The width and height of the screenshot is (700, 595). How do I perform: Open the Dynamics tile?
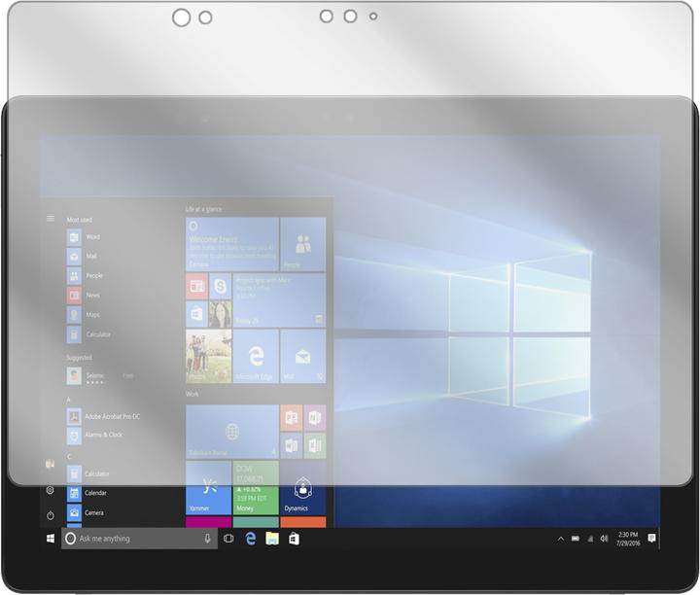(x=303, y=487)
